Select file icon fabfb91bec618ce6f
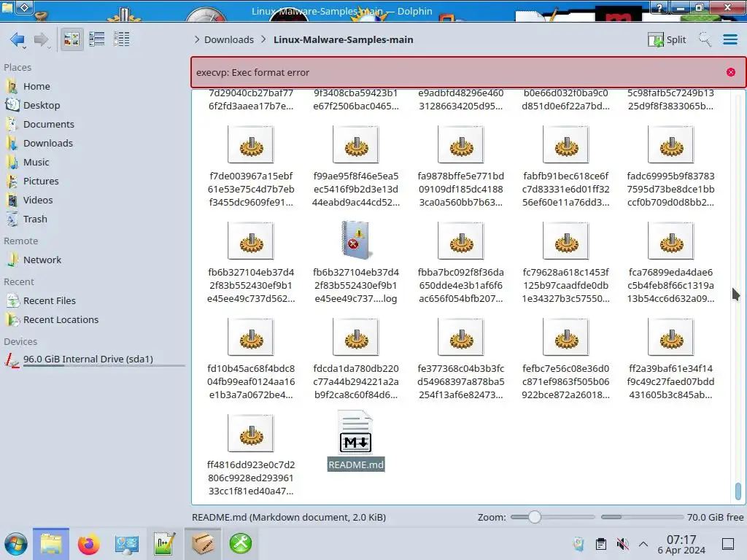The height and width of the screenshot is (560, 747). [x=566, y=145]
